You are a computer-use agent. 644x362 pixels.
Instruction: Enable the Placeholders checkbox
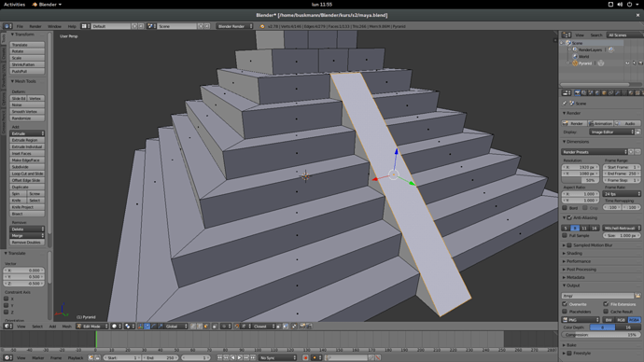pyautogui.click(x=565, y=312)
